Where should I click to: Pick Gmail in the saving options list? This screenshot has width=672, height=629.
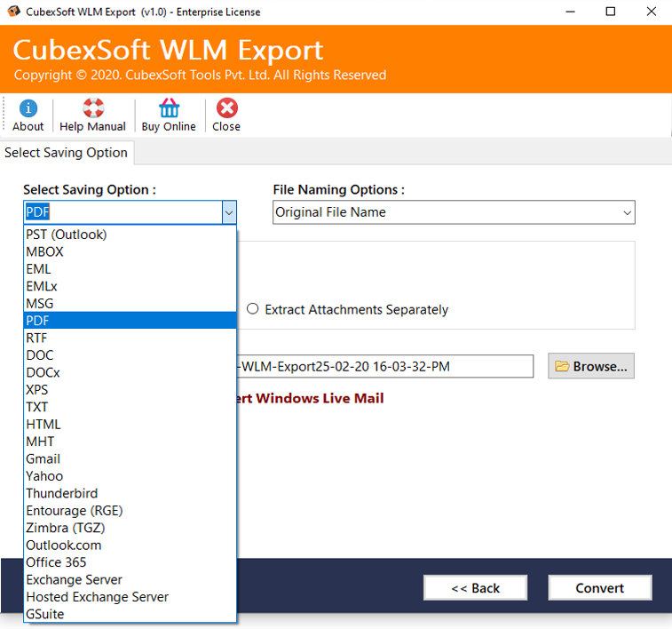43,458
